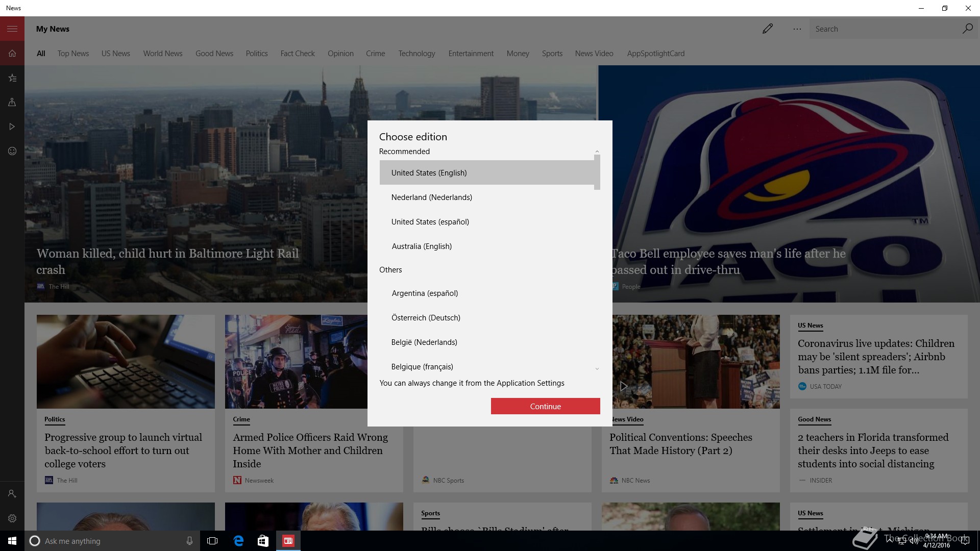980x551 pixels.
Task: Open Interests star-list sidebar icon
Action: [x=12, y=78]
